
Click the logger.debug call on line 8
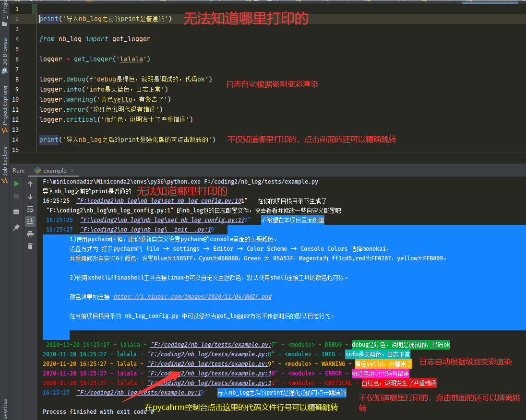(x=126, y=80)
